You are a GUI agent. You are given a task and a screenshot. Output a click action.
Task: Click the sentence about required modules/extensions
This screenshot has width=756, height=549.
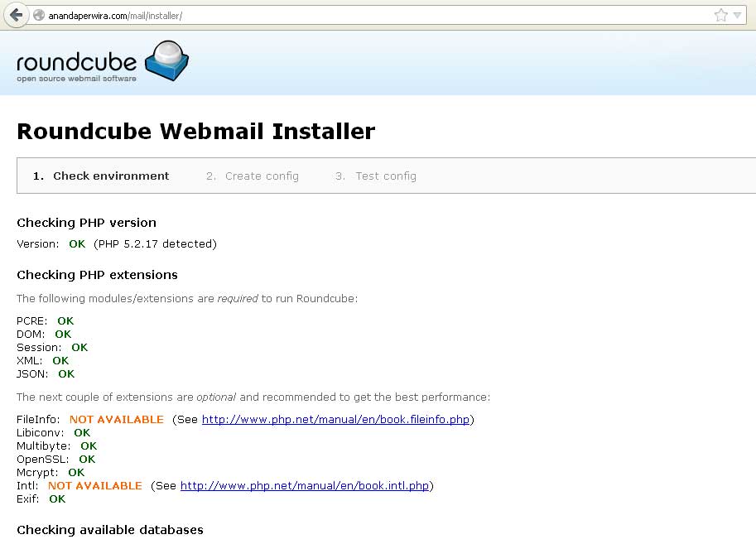coord(187,298)
